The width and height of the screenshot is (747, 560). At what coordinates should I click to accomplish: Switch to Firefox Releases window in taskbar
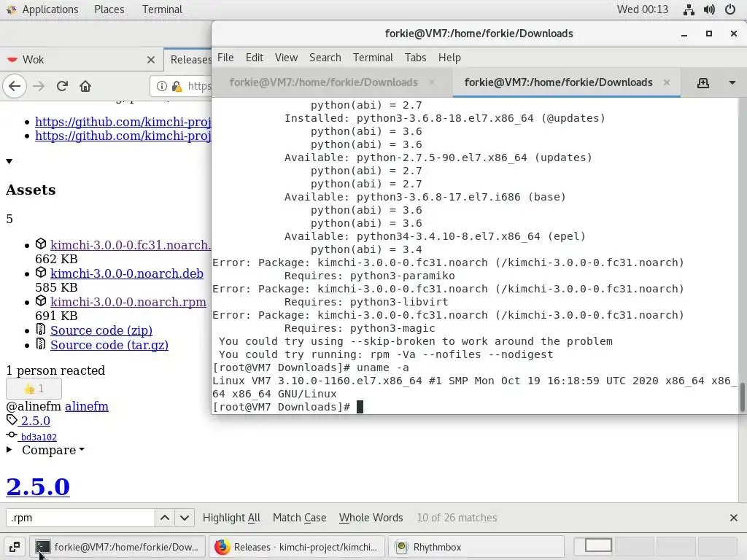click(x=298, y=547)
